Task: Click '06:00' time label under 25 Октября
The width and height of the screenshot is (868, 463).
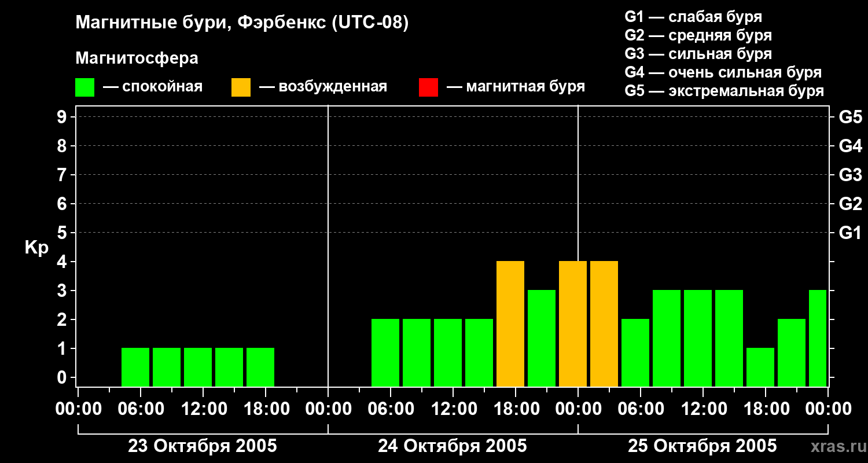Action: click(641, 409)
